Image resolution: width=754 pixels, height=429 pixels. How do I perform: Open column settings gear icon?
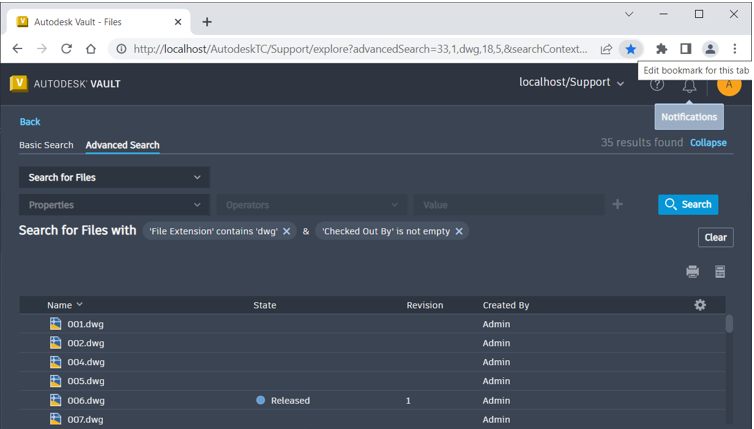pyautogui.click(x=700, y=305)
